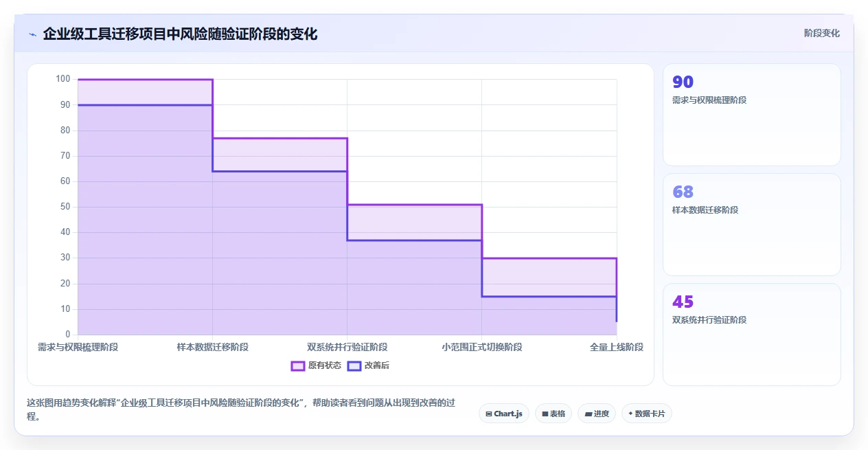Screen dimensions: 868x450
Task: Click the 原有状态 legend color box
Action: click(x=297, y=365)
